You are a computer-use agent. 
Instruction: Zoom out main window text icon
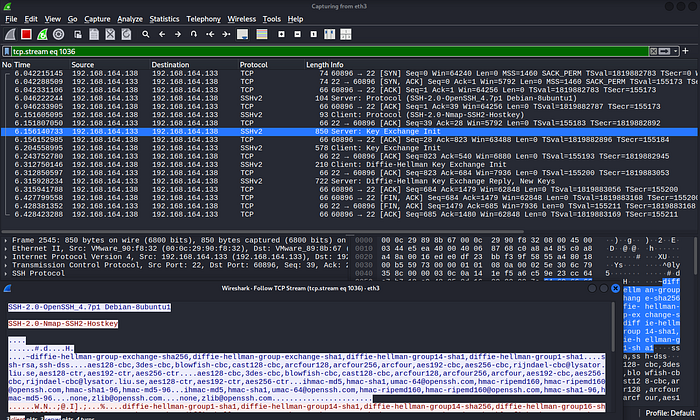(297, 34)
